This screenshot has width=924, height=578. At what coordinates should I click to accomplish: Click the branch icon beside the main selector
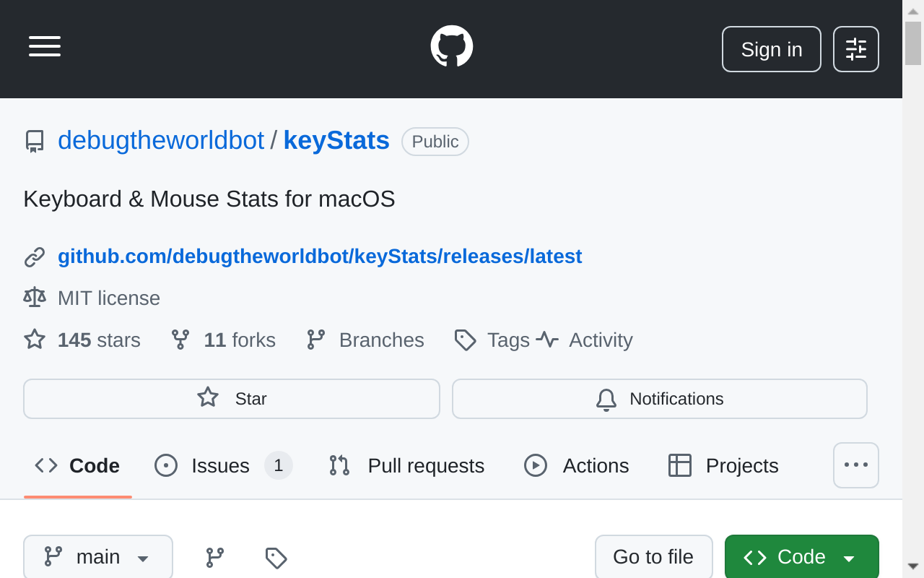[x=214, y=557]
